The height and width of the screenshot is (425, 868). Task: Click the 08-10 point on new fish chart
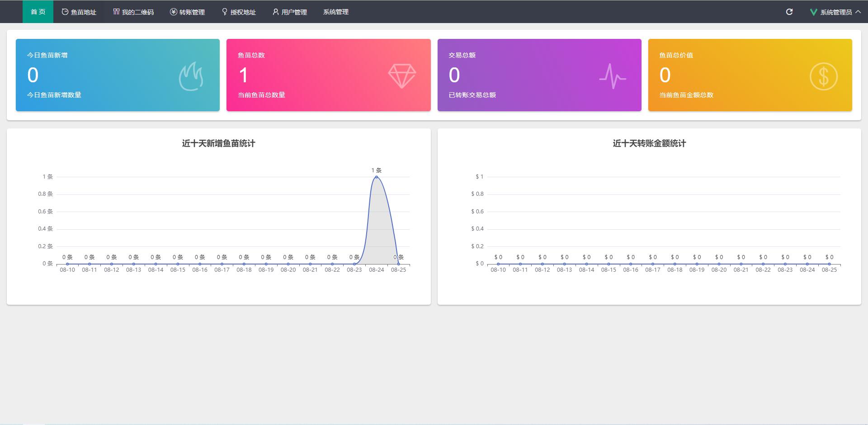click(67, 264)
